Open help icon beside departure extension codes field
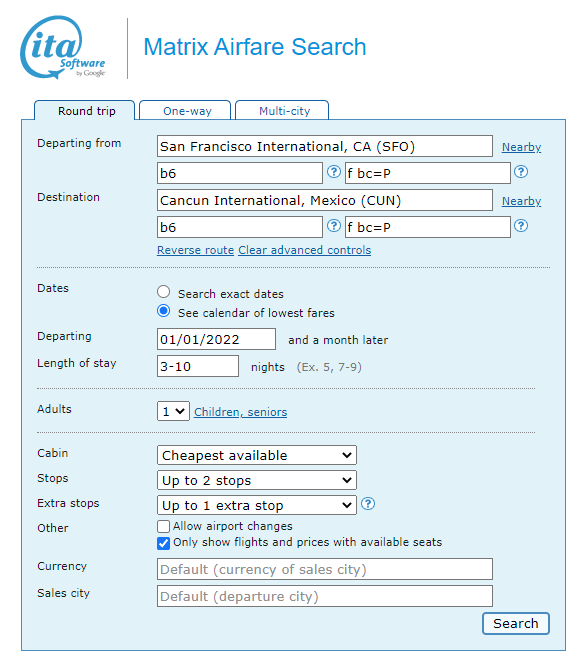 (521, 172)
